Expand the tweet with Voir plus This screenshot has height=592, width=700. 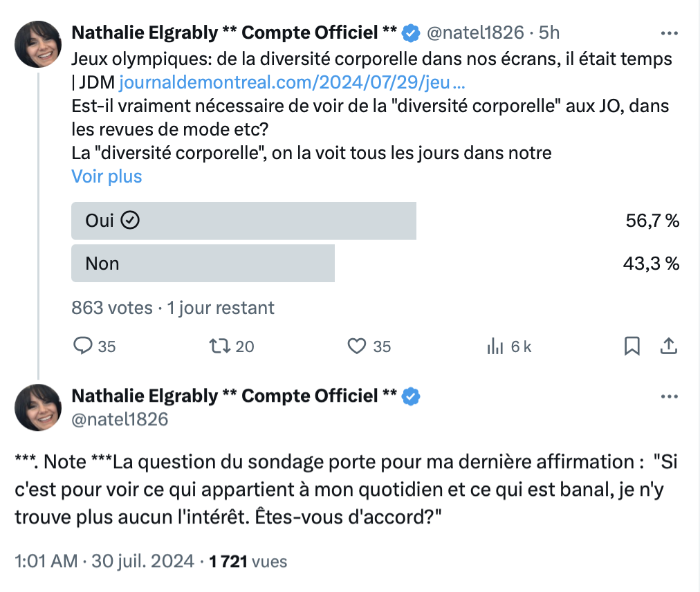click(107, 176)
